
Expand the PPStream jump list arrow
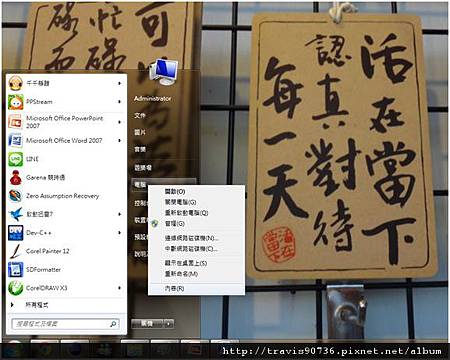(x=119, y=102)
